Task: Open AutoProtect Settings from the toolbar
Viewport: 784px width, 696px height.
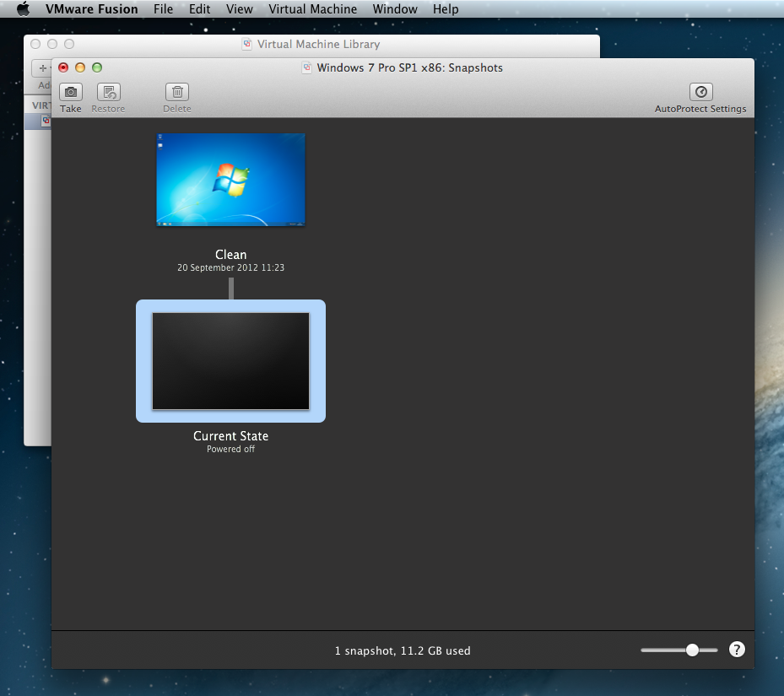Action: point(700,92)
